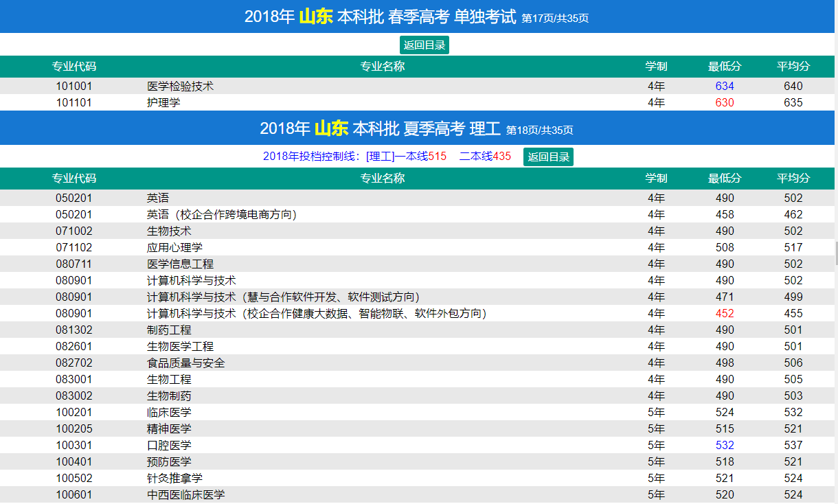Click the 2018年 山东 春季高考 单独考试 heading
This screenshot has width=838, height=504.
(416, 16)
